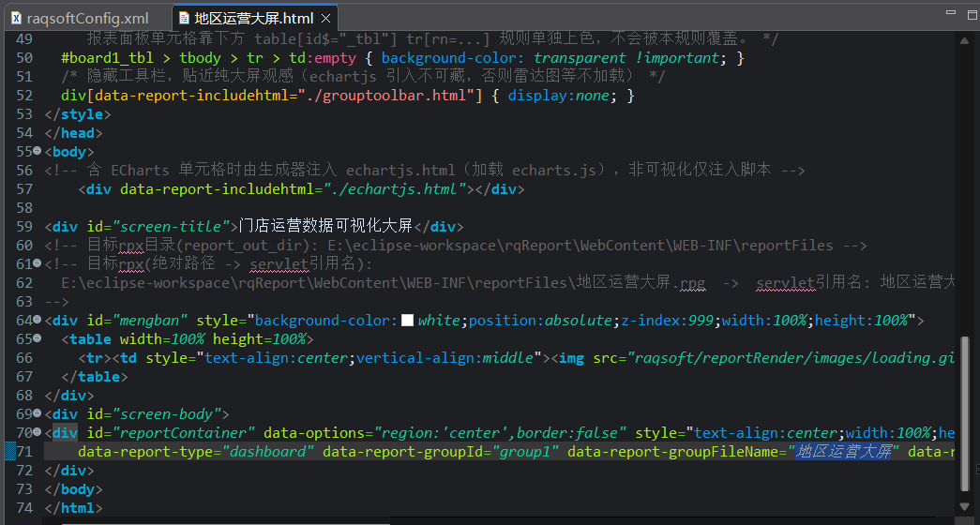Click the closing div tag on line 72
The image size is (980, 525).
(x=69, y=471)
